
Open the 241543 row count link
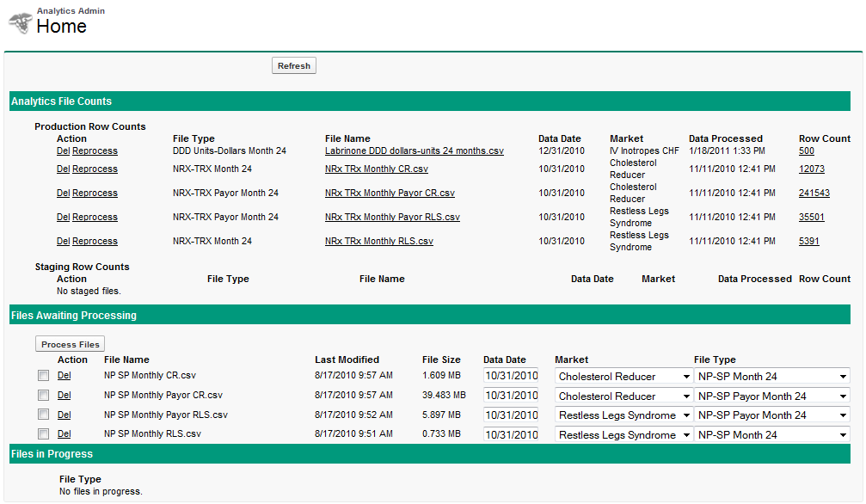click(814, 194)
